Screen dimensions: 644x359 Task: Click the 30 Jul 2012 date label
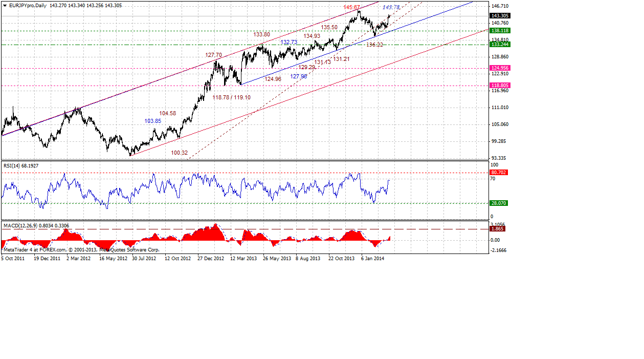click(145, 259)
